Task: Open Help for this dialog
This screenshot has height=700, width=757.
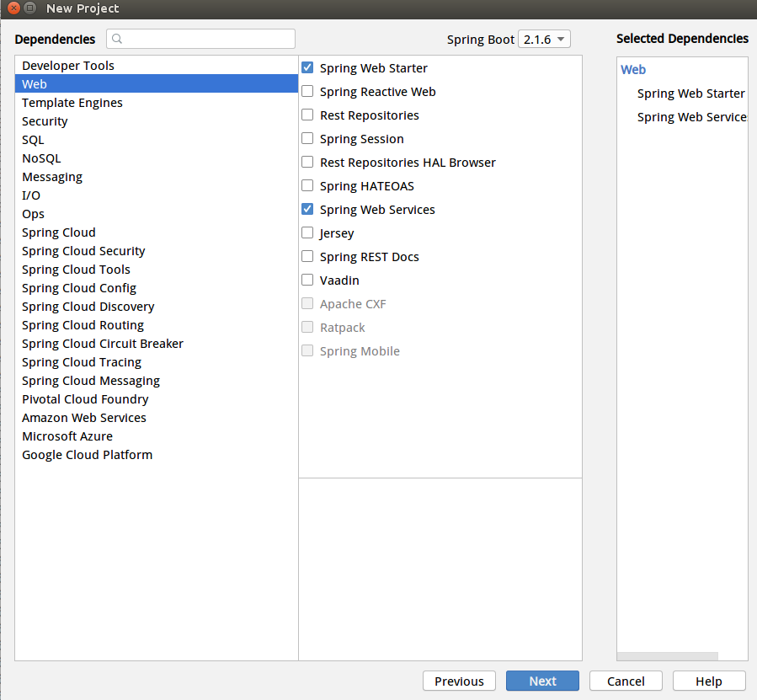Action: [x=709, y=681]
